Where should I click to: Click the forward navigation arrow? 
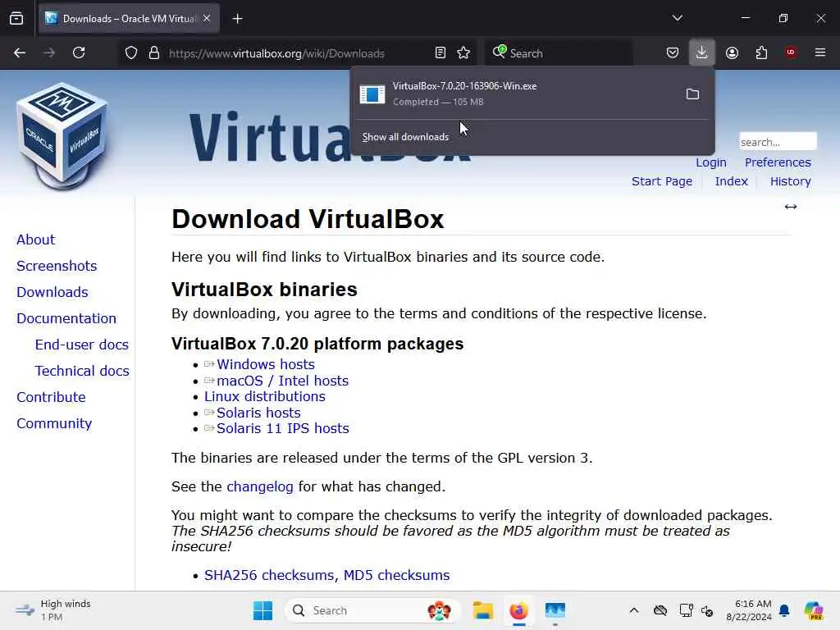coord(49,52)
